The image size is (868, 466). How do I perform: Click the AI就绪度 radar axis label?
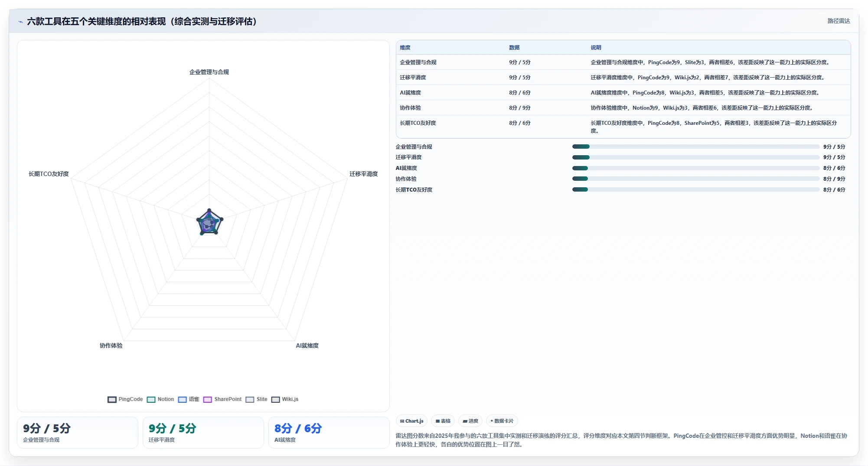(307, 345)
